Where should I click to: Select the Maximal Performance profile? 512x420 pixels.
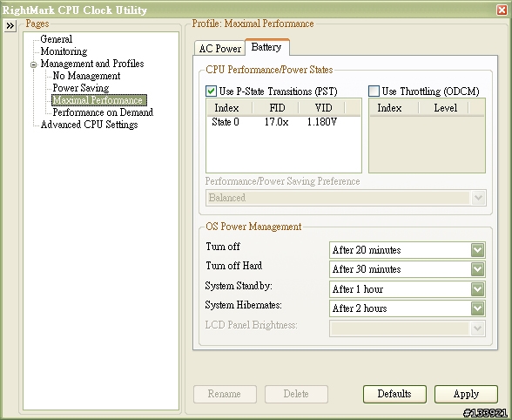point(99,100)
